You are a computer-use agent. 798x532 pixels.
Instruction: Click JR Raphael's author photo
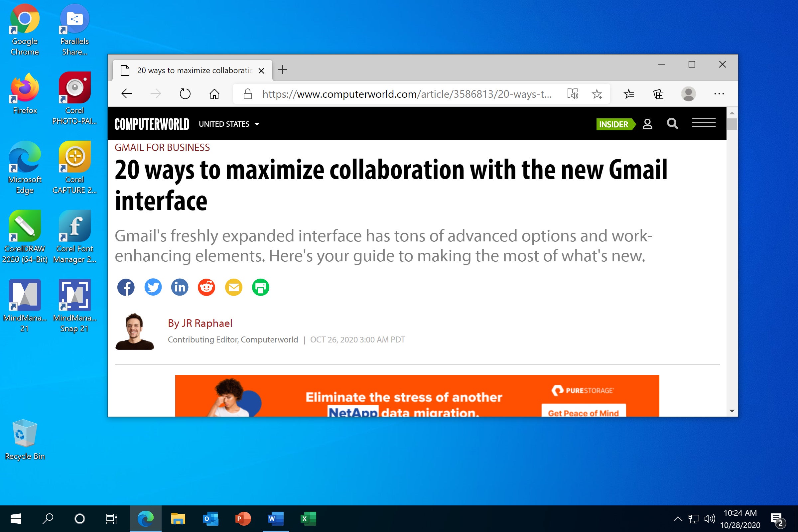pos(135,332)
